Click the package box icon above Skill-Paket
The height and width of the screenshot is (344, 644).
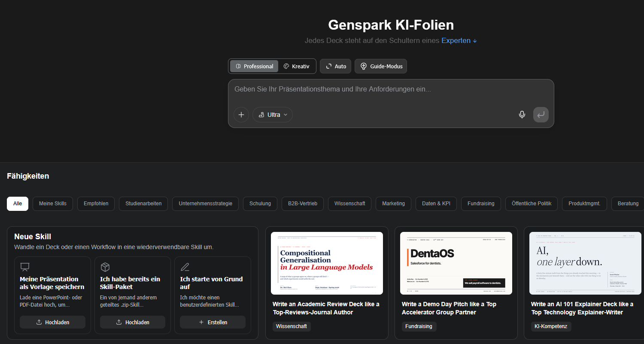(105, 267)
